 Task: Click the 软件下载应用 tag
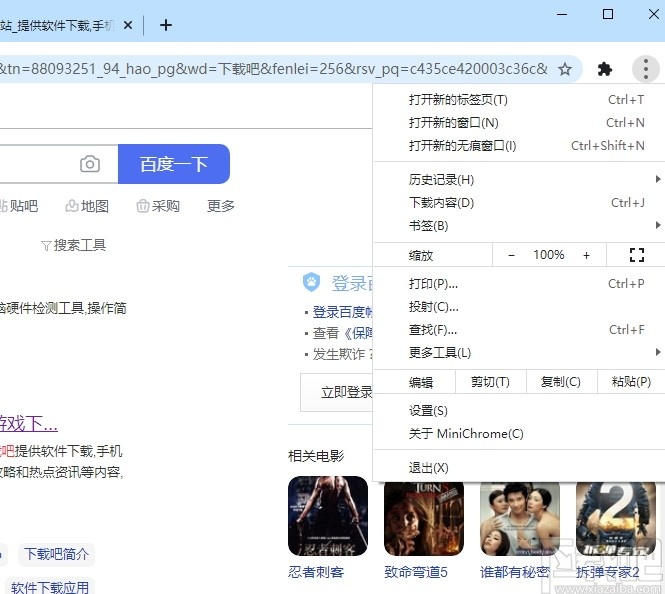click(x=50, y=587)
